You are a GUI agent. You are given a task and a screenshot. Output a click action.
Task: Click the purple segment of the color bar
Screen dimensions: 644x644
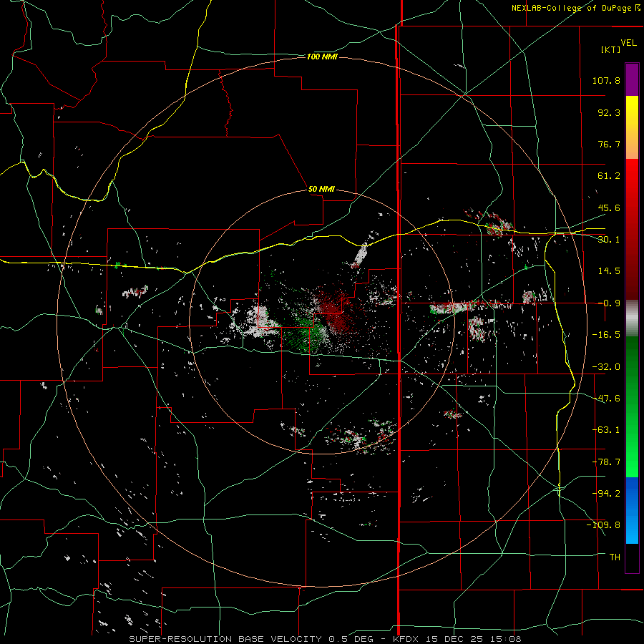[632, 79]
